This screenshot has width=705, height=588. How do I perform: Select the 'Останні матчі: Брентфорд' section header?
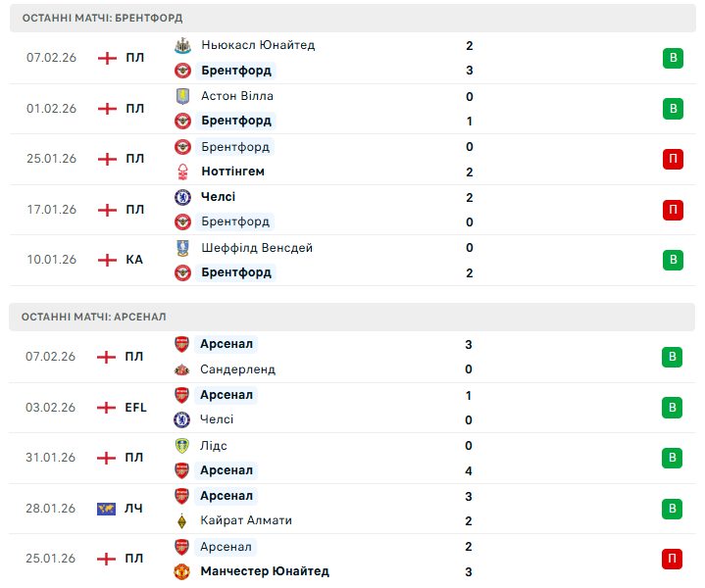click(102, 18)
